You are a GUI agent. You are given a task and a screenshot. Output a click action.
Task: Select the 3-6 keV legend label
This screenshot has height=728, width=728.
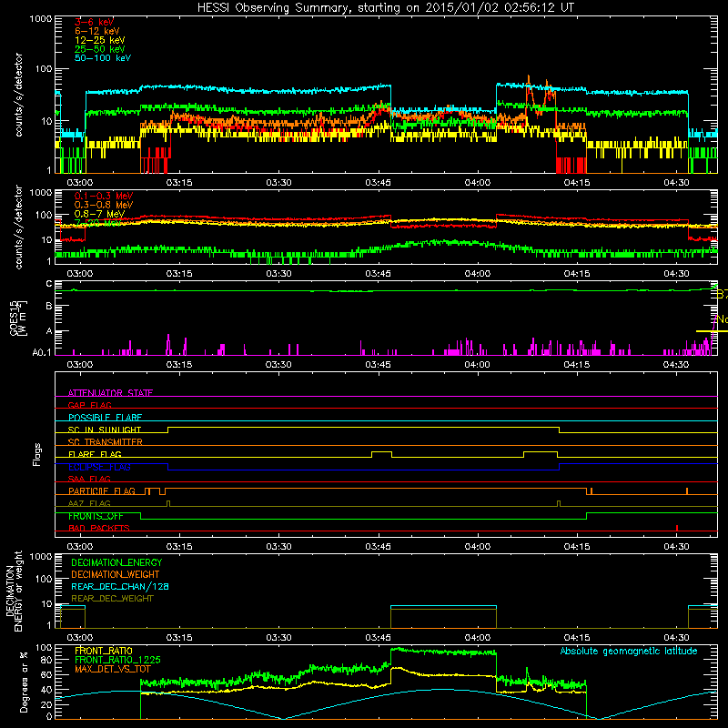click(94, 22)
